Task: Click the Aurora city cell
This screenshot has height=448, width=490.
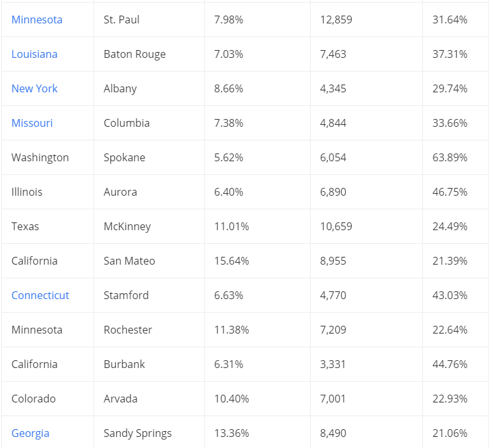Action: pos(149,192)
